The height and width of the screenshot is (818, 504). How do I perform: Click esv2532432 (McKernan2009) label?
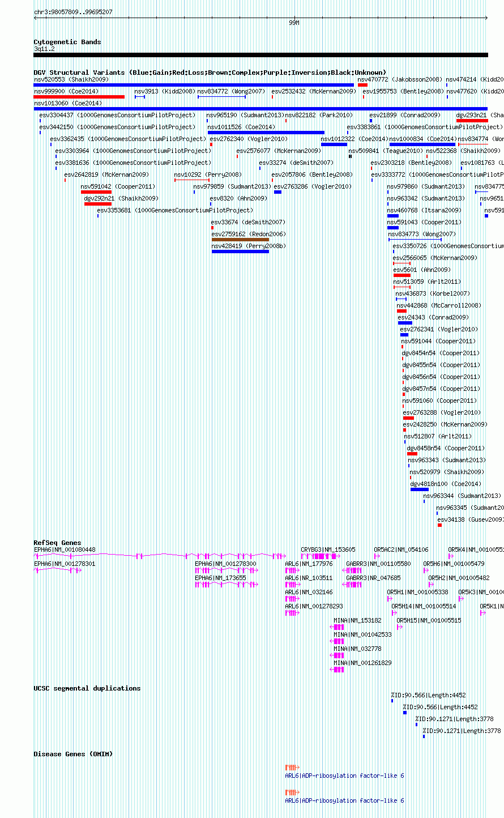pos(314,91)
